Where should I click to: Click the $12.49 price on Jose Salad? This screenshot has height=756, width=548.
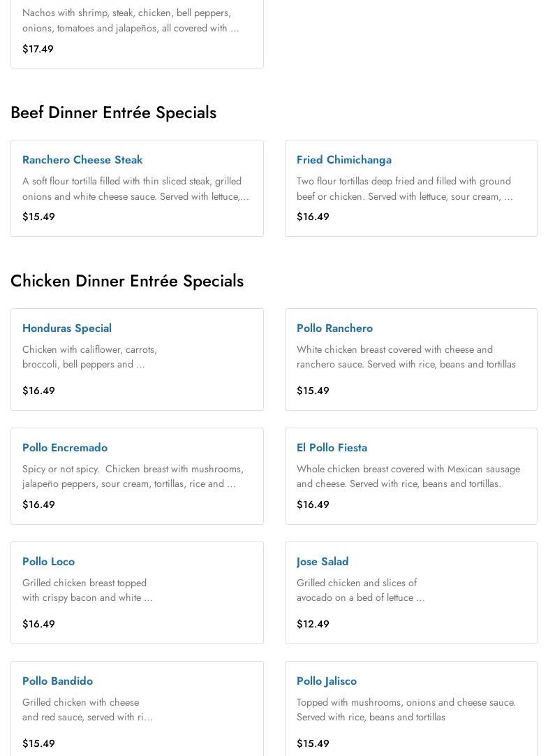tap(313, 624)
